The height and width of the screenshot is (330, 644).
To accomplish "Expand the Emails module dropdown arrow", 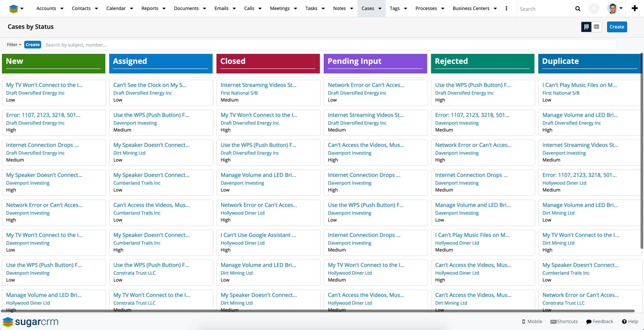I will click(x=234, y=9).
